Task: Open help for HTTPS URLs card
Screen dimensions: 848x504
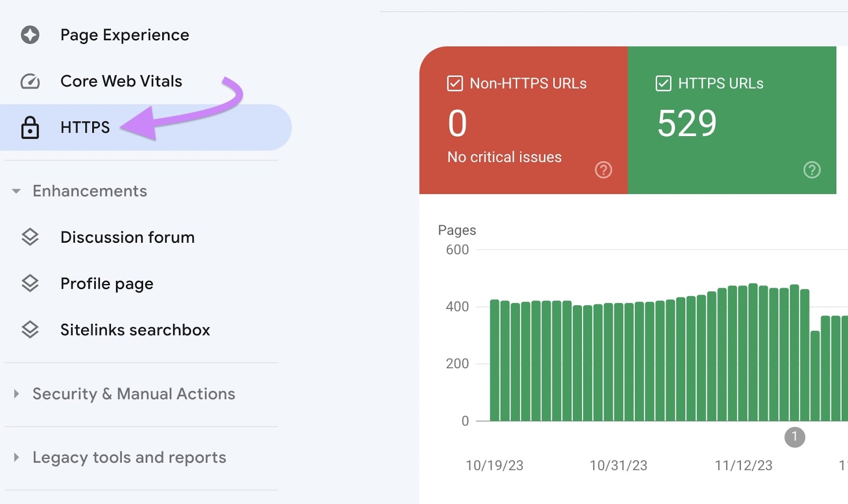Action: click(811, 170)
